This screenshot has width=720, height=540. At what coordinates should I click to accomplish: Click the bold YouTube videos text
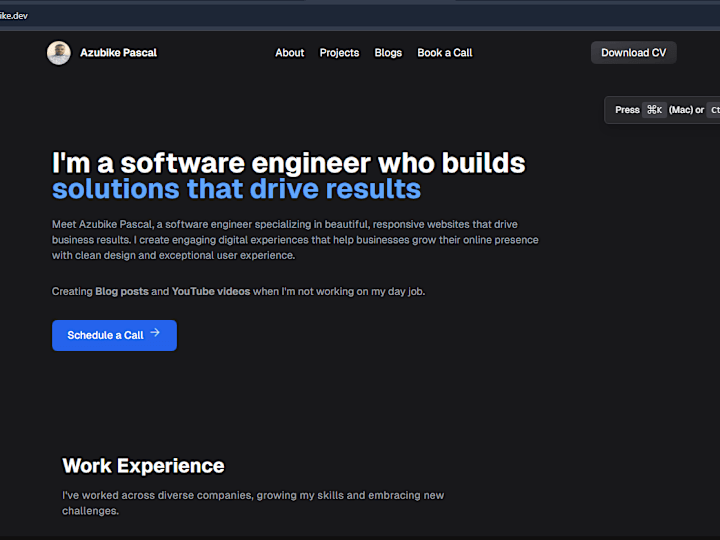click(x=211, y=292)
